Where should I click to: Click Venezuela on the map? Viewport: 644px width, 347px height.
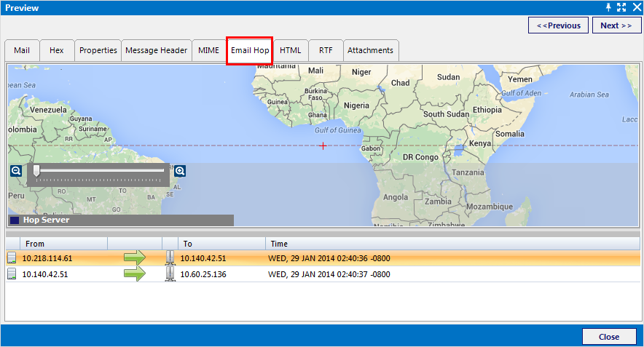pos(48,110)
